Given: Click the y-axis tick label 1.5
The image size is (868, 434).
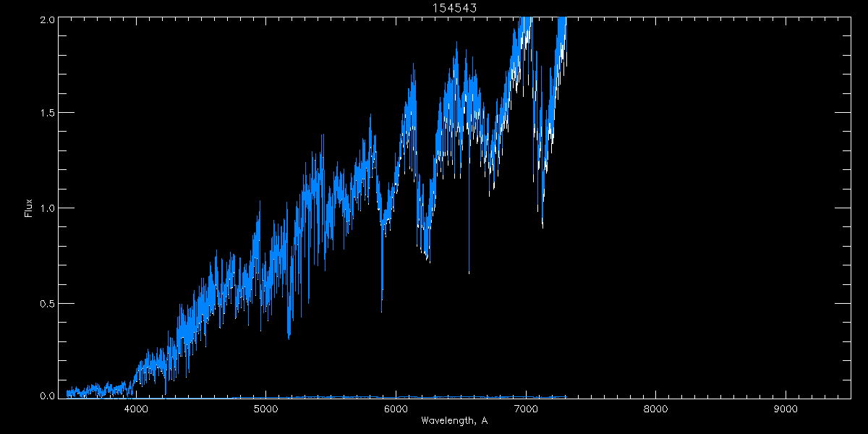Looking at the screenshot, I should (47, 114).
